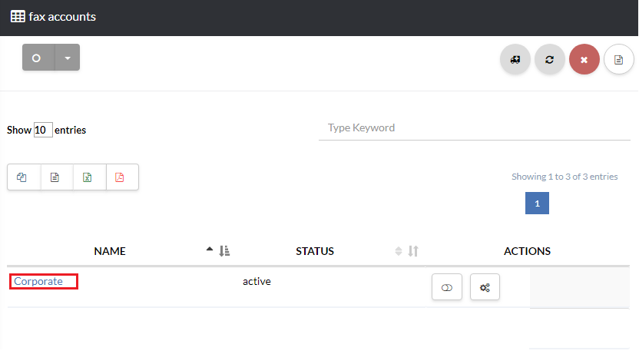Toggle the Corporate account status switch
Viewport: 639px width, 364px height.
point(447,287)
